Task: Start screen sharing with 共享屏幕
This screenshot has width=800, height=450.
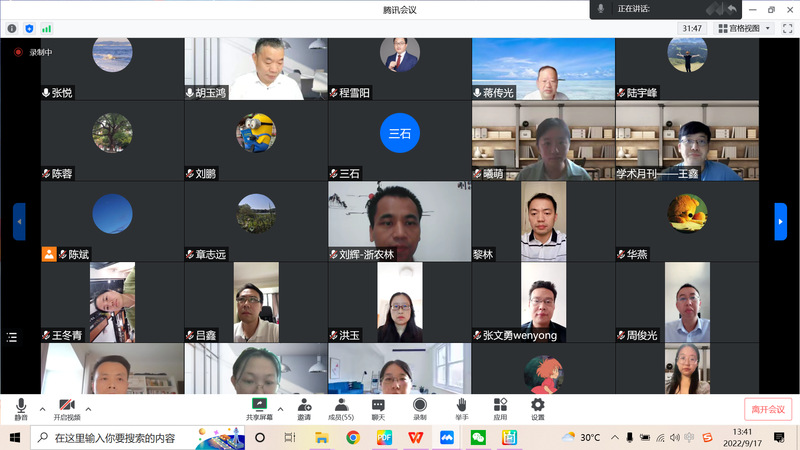Action: coord(259,409)
